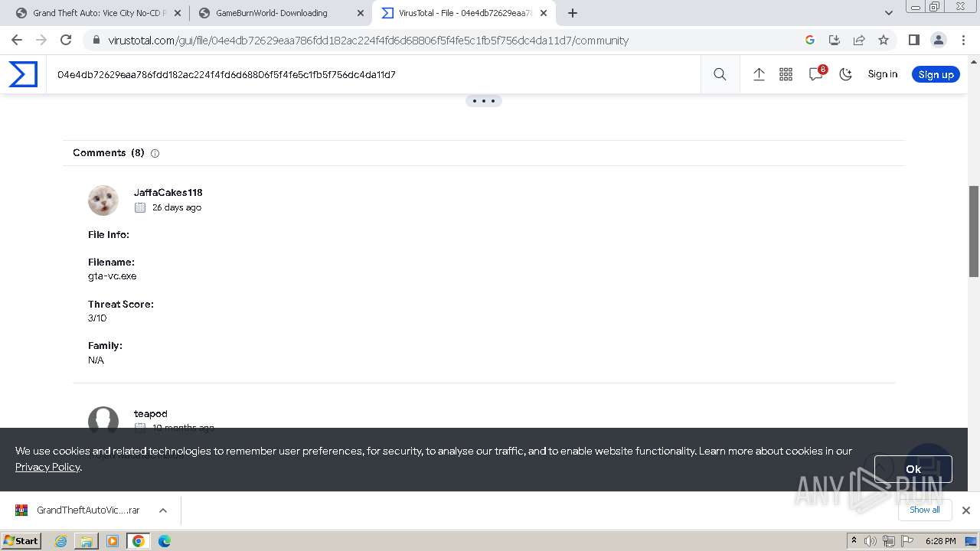
Task: Click the install app icon
Action: (x=835, y=40)
